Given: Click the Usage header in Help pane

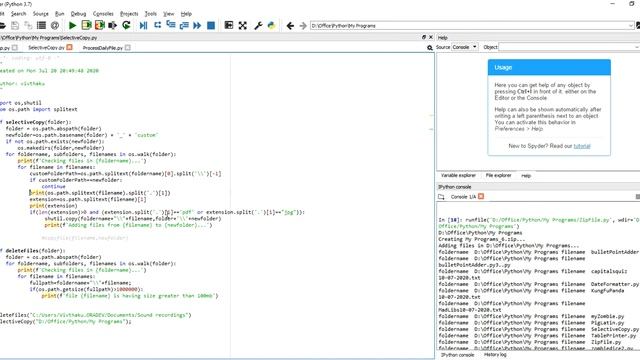Looking at the screenshot, I should 549,67.
